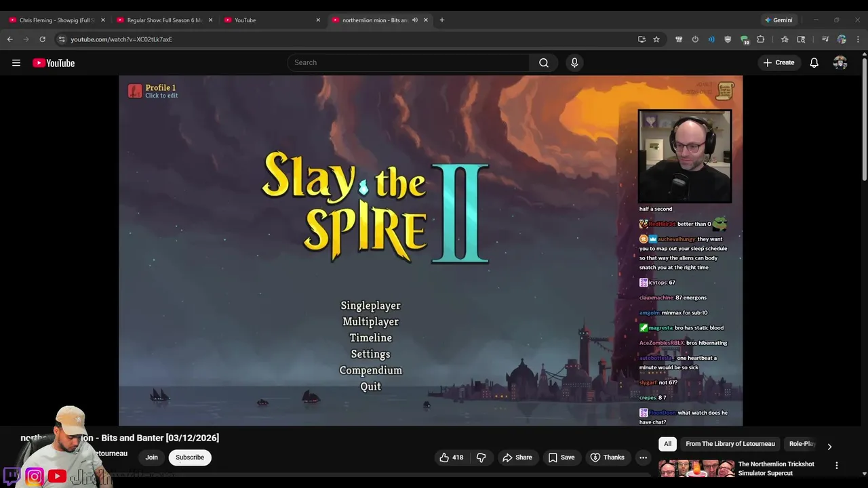Reload the current page
The height and width of the screenshot is (488, 868).
[x=43, y=39]
